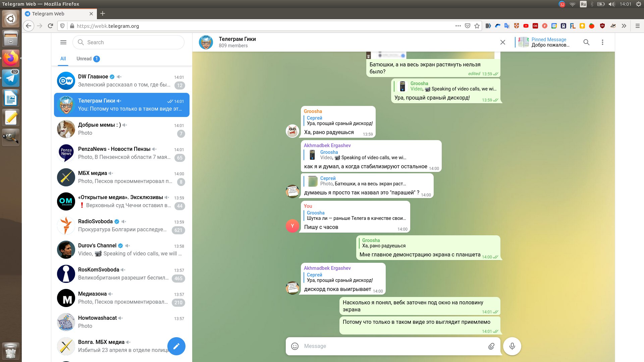The image size is (644, 362).
Task: Open the DW Главное channel
Action: coord(122,81)
